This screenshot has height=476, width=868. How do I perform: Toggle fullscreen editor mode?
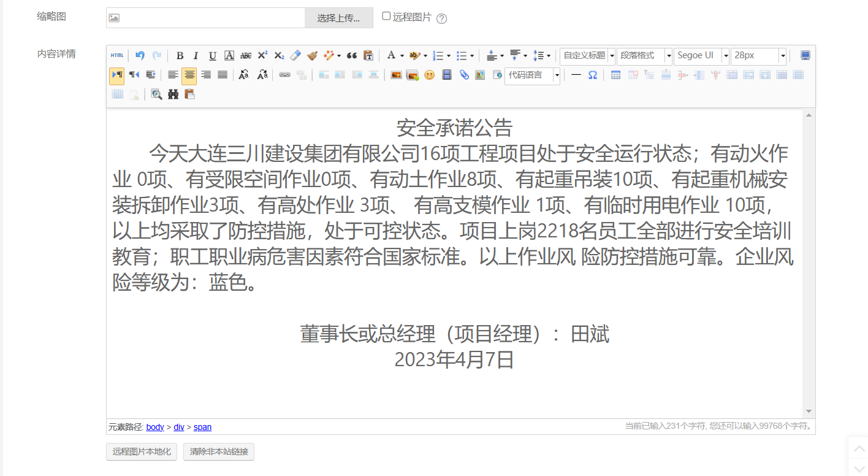click(805, 56)
